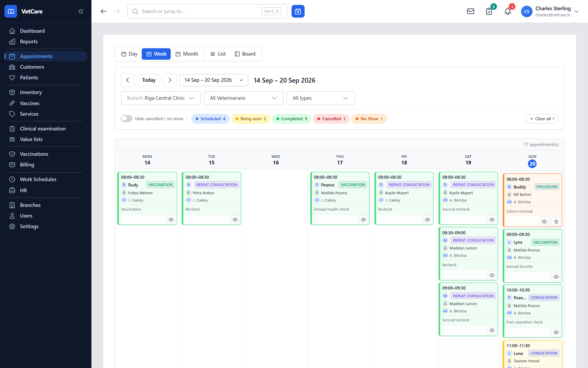588x368 pixels.
Task: Select the Week view tab
Action: pyautogui.click(x=156, y=54)
